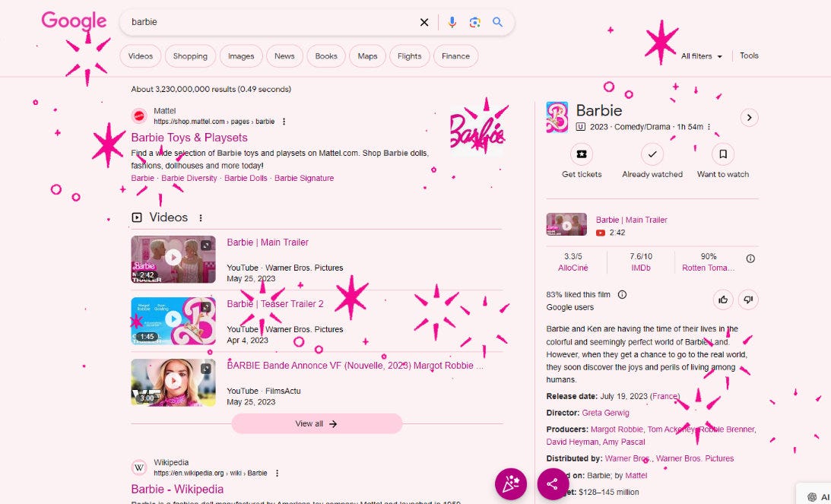Switch to the Videos filter tab
The height and width of the screenshot is (504, 831).
[x=141, y=56]
